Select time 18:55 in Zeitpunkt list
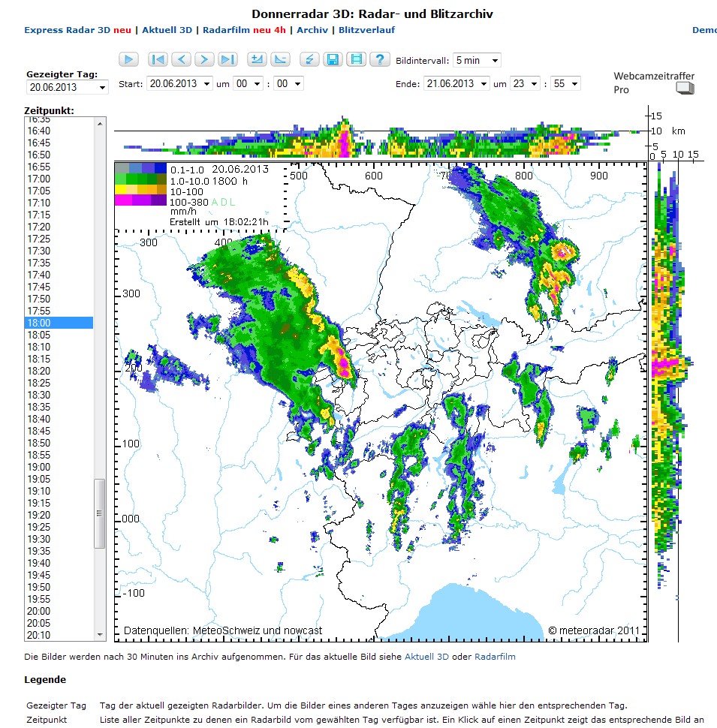The height and width of the screenshot is (728, 717). [x=59, y=456]
